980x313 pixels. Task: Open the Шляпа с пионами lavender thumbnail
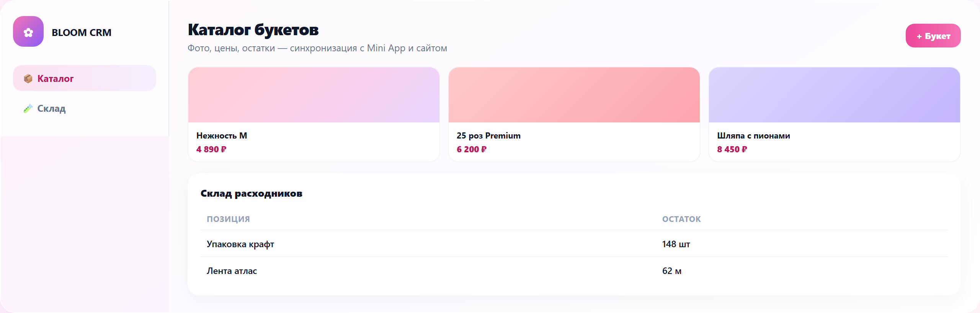tap(835, 95)
